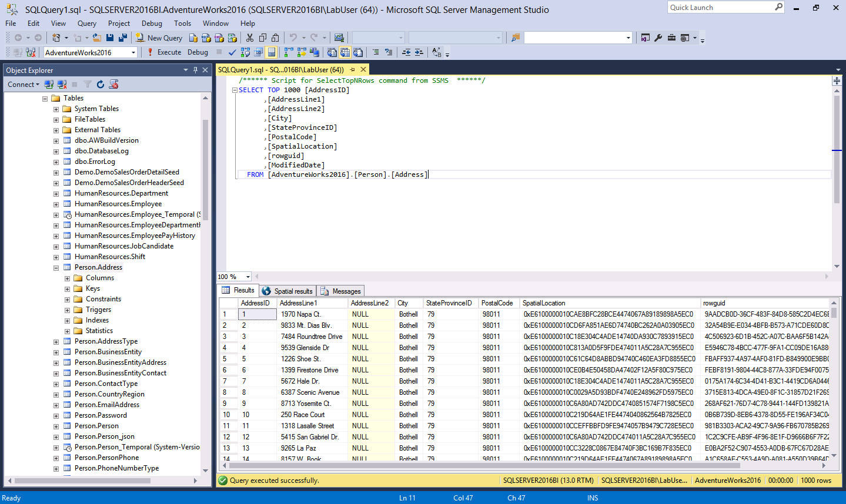Expand the Person.Person table node
The image size is (846, 504).
56,426
